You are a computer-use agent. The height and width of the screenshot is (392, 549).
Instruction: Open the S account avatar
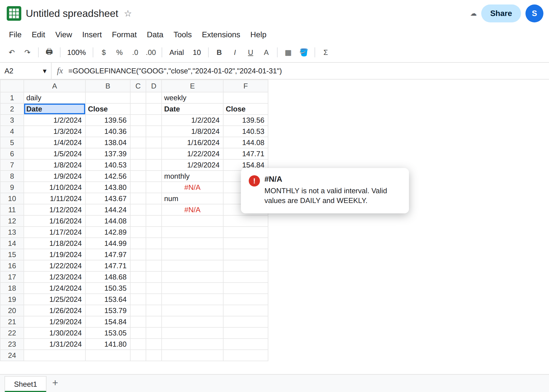click(x=534, y=13)
